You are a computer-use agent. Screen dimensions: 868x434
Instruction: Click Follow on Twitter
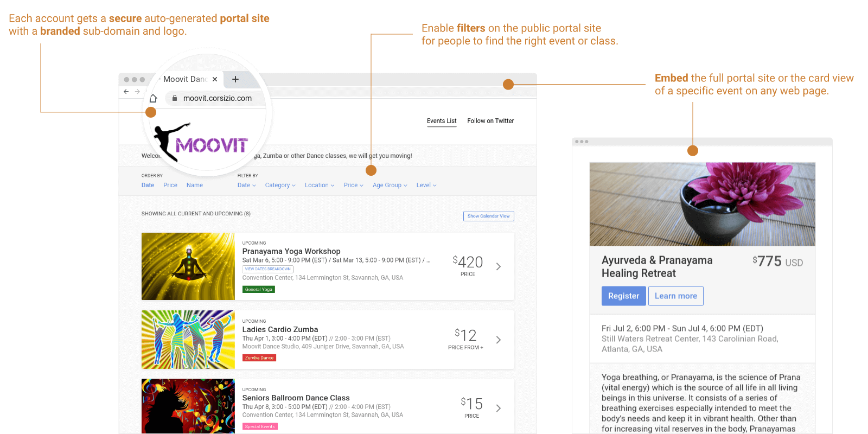coord(490,121)
